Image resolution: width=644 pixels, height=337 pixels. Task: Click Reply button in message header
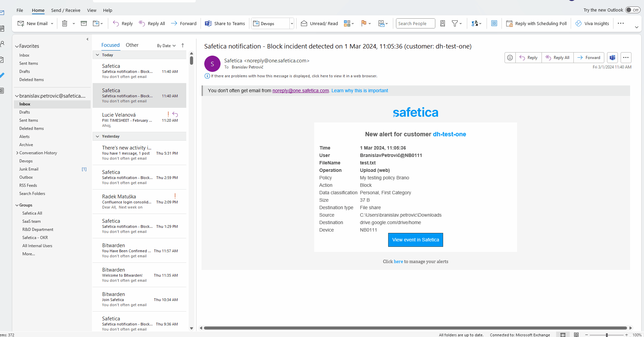(x=529, y=58)
